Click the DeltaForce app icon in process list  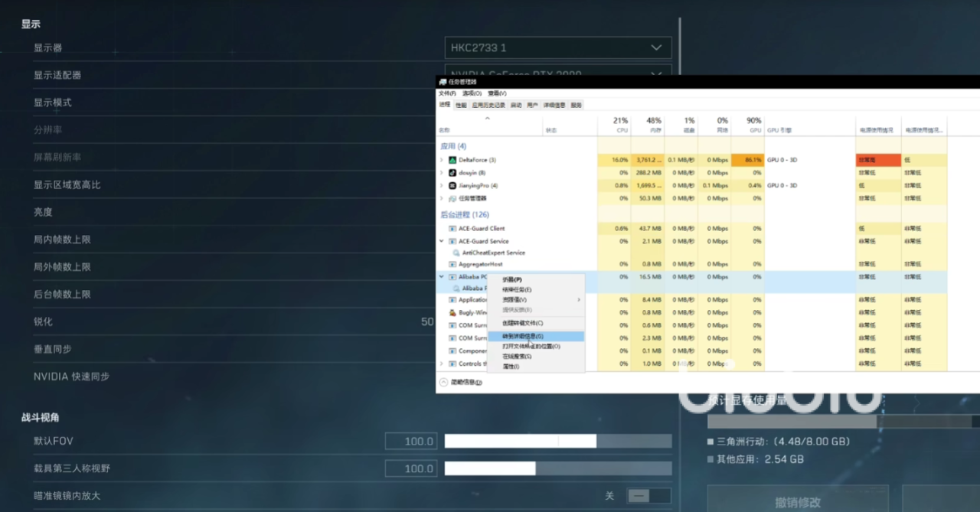452,160
